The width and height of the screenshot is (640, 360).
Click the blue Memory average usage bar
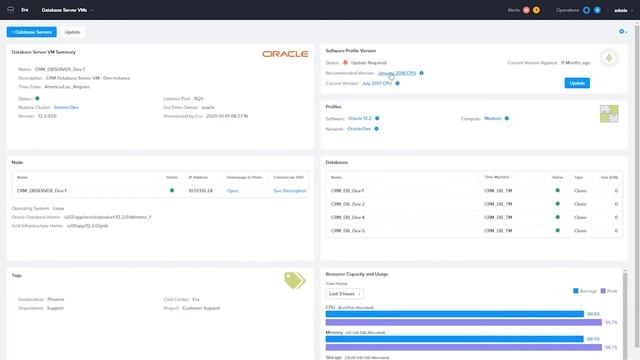455,339
